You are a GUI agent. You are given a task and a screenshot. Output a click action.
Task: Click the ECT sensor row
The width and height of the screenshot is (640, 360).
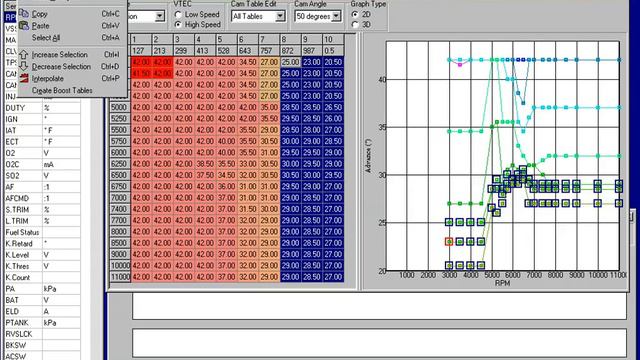point(42,142)
